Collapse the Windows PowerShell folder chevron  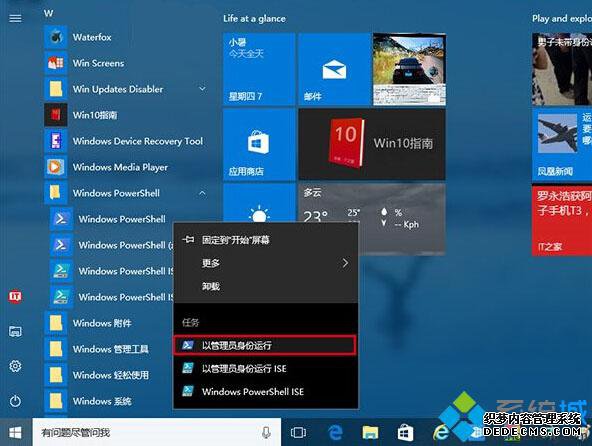(202, 193)
